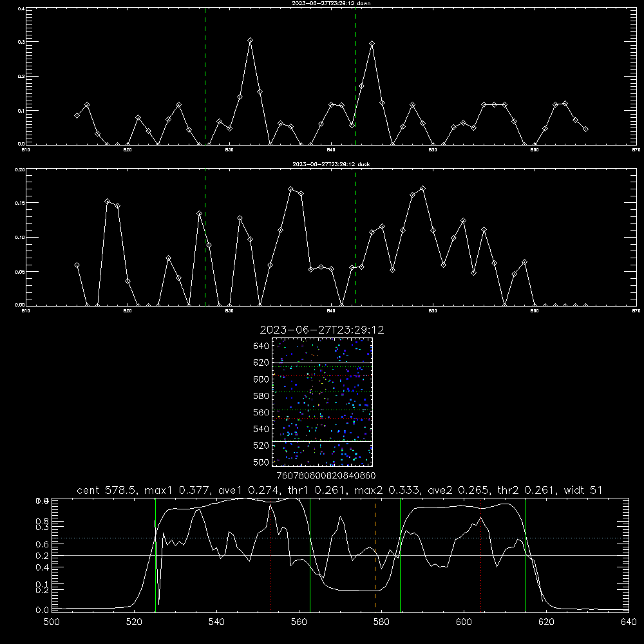Select the 'widt 51' value in stats line
The width and height of the screenshot is (644, 644).
pos(583,490)
